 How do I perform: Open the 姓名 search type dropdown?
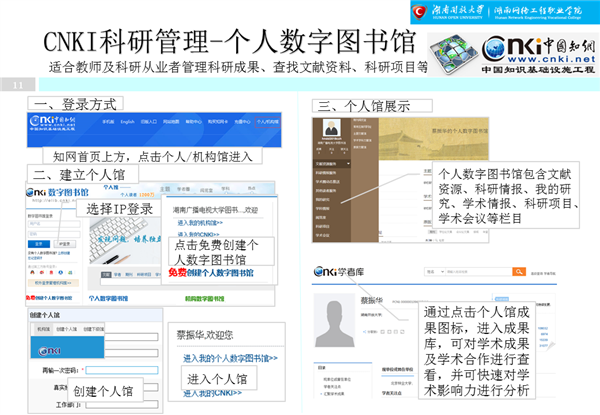tap(435, 272)
